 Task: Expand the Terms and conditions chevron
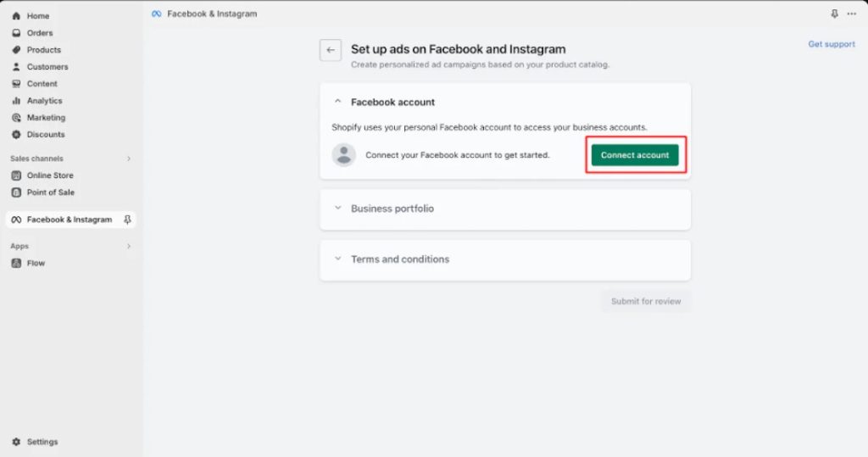pos(337,259)
